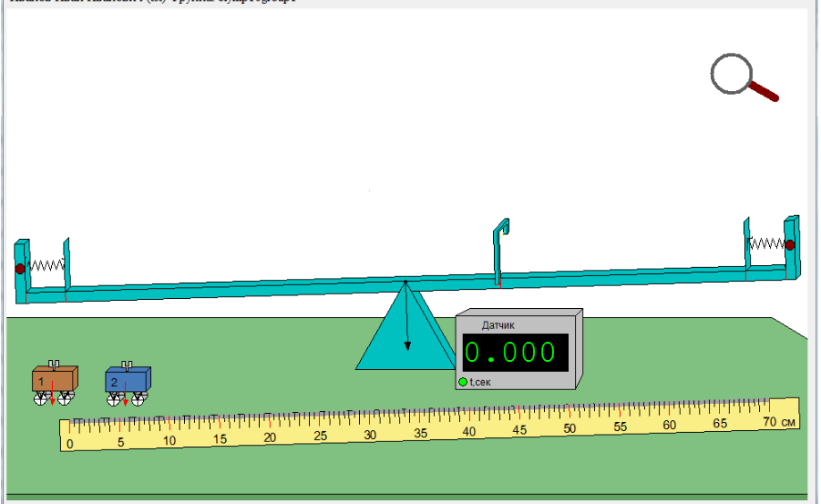Click the magnifying glass zoom tool
Image resolution: width=821 pixels, height=504 pixels.
click(x=744, y=77)
